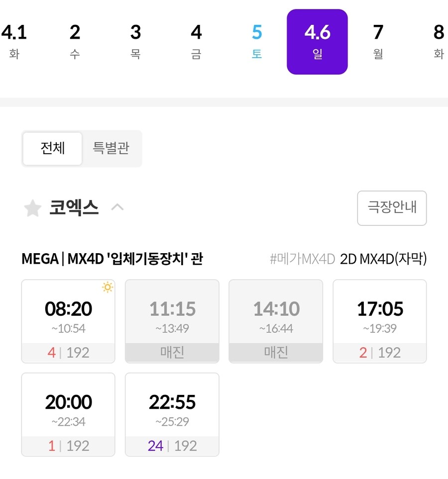This screenshot has width=448, height=479.
Task: Collapse the 코엑스 theater section chevron
Action: pos(117,208)
